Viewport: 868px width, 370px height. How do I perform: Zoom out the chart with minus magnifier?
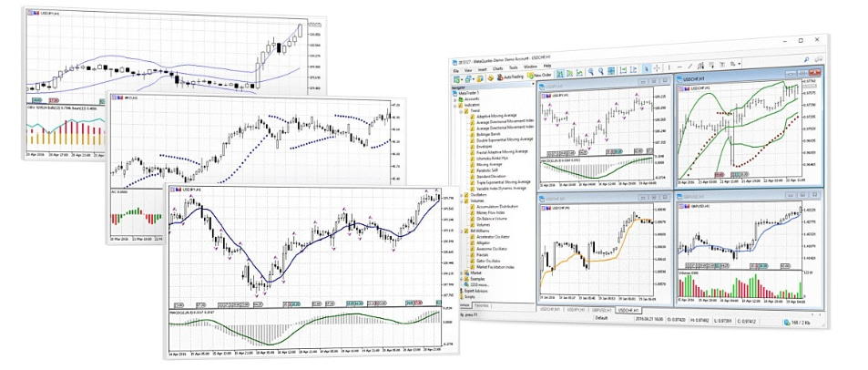pyautogui.click(x=601, y=71)
